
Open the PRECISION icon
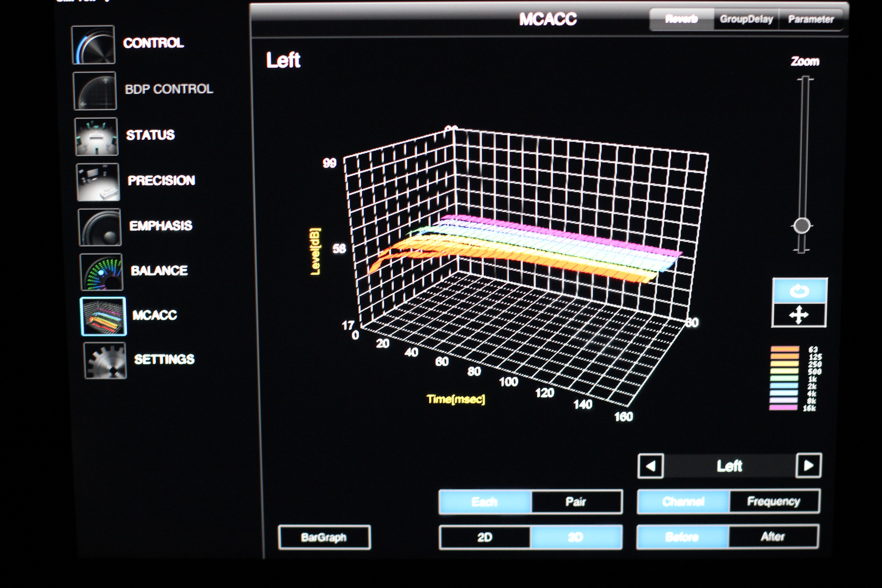coord(98,182)
